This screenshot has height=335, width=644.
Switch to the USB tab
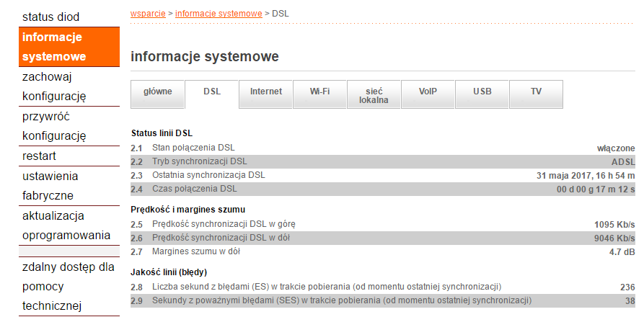(x=482, y=92)
